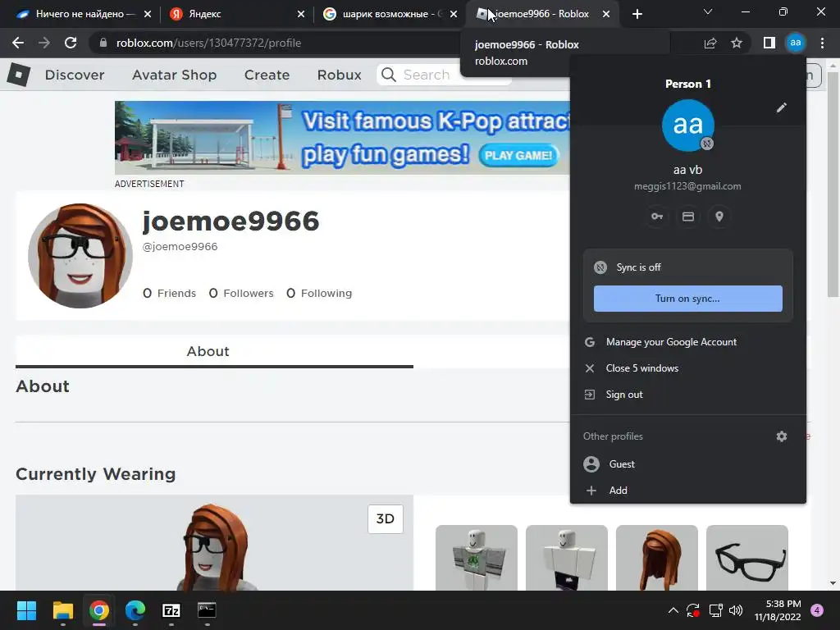Click the pencil icon to edit profile
Viewport: 840px width, 630px height.
point(782,107)
